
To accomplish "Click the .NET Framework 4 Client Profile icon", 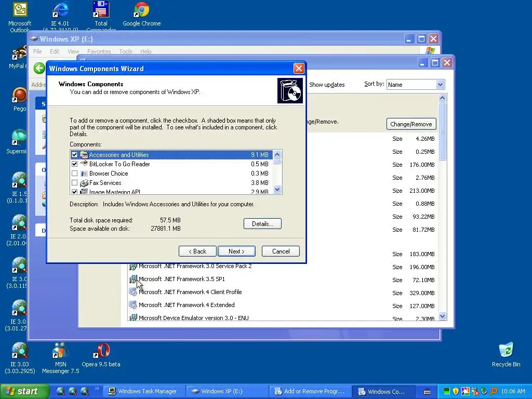I will point(133,292).
